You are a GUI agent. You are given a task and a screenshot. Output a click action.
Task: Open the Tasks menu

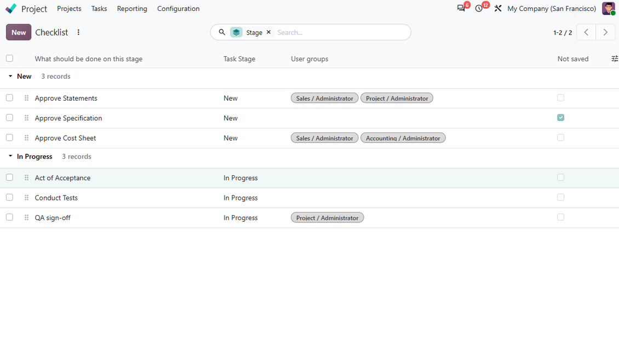pyautogui.click(x=99, y=8)
